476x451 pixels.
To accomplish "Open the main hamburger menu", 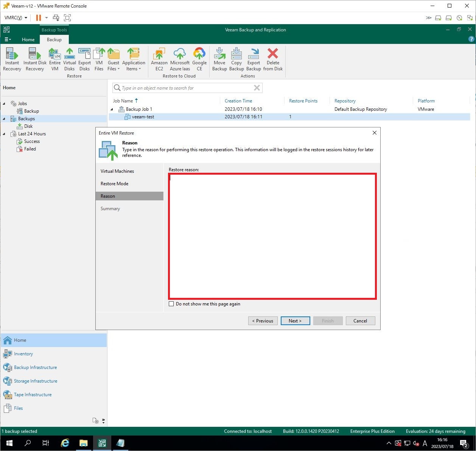I will point(8,39).
